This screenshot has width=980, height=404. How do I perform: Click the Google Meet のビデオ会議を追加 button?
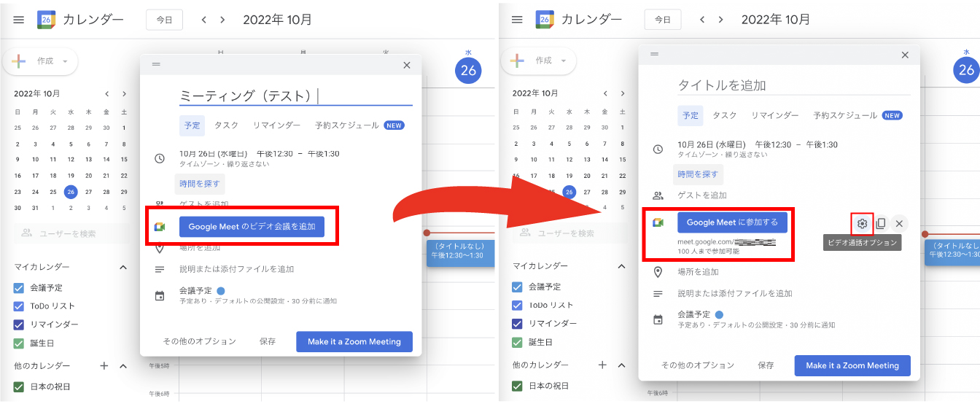coord(252,227)
